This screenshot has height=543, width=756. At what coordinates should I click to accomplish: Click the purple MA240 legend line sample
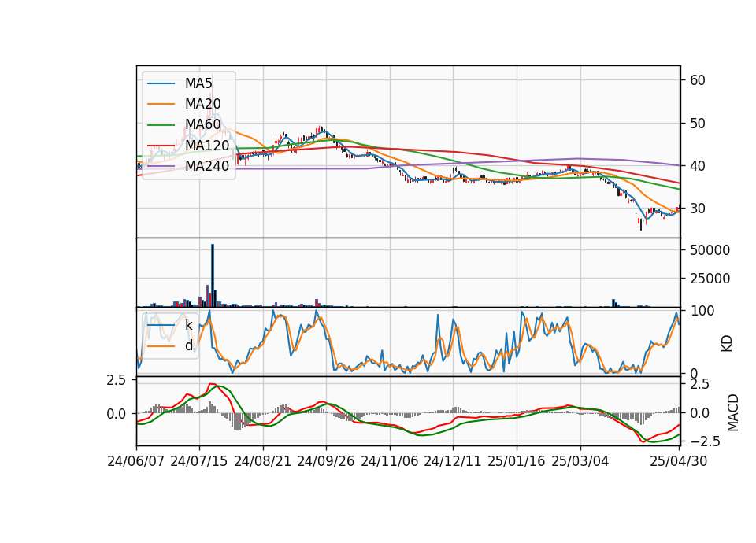(x=161, y=166)
